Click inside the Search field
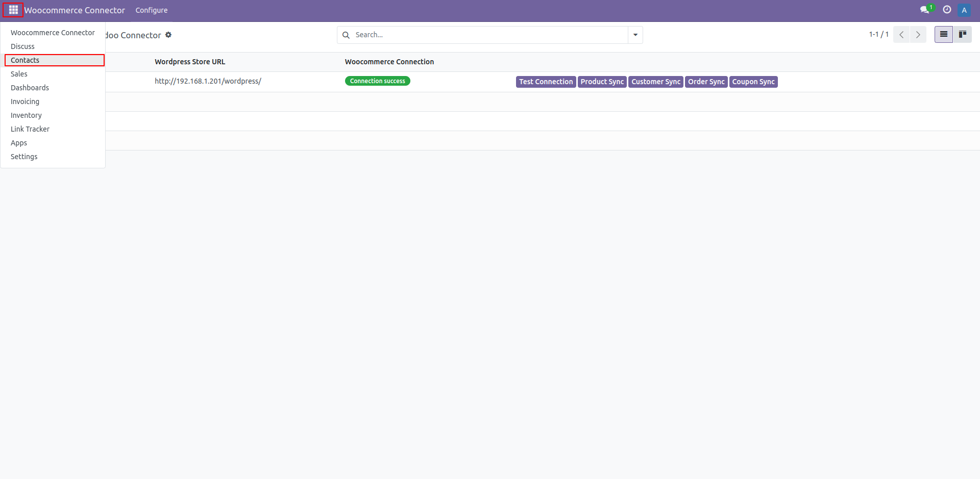This screenshot has width=980, height=479. [x=485, y=35]
